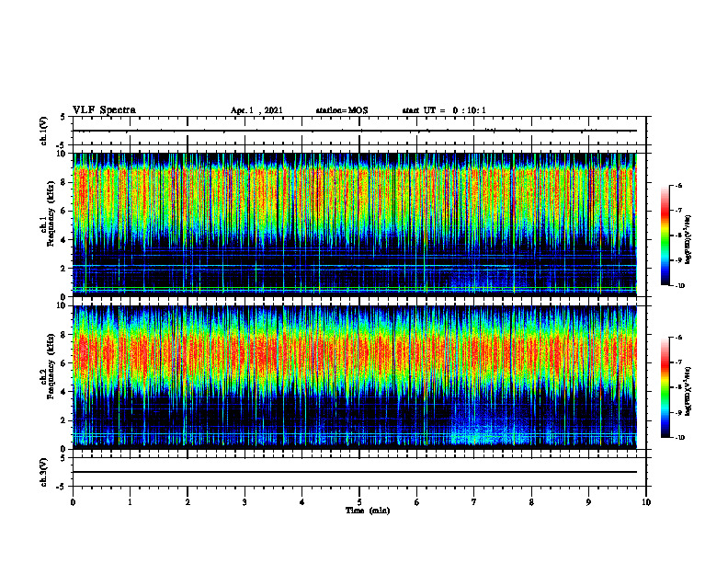
Task: Click time axis tick label "0"
Action: pos(73,502)
